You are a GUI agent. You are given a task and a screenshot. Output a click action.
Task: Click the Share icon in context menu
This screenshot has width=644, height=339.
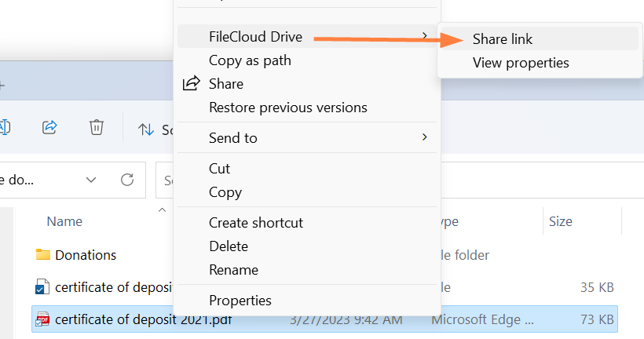[191, 84]
